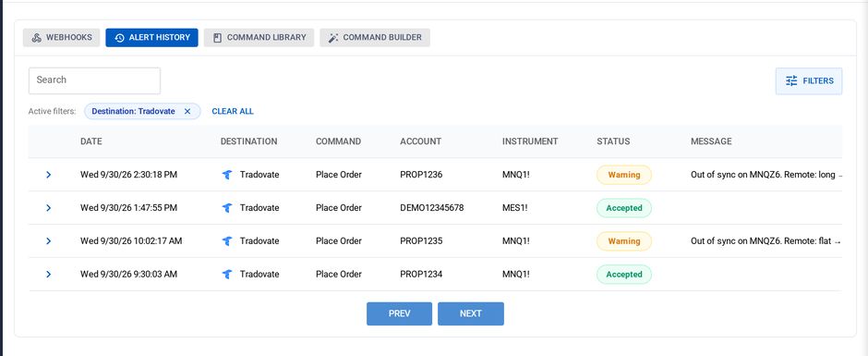Image resolution: width=868 pixels, height=356 pixels.
Task: Expand the 10:02:17 AM alert row
Action: coord(48,241)
